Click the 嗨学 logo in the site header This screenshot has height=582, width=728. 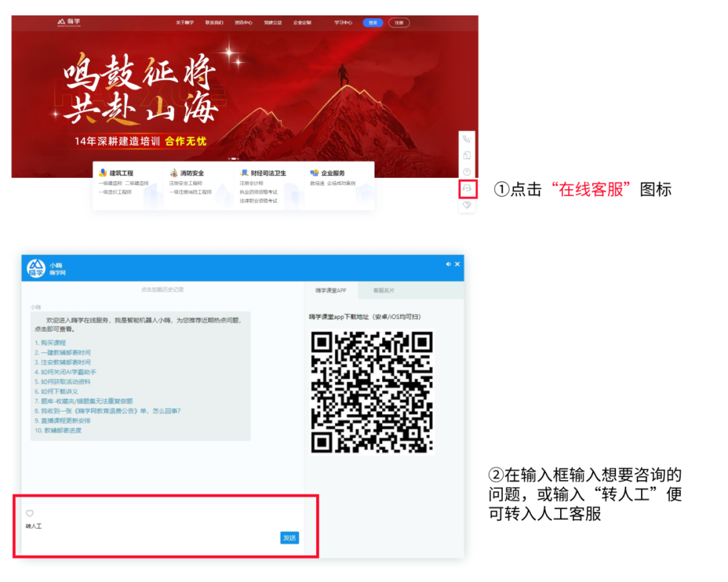coord(69,22)
